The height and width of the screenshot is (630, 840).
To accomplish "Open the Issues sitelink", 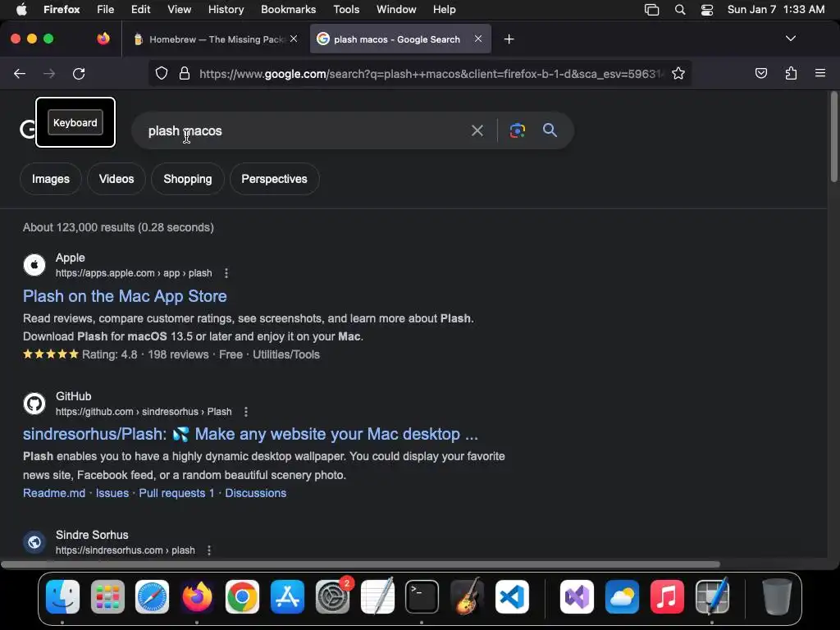I will coord(112,493).
